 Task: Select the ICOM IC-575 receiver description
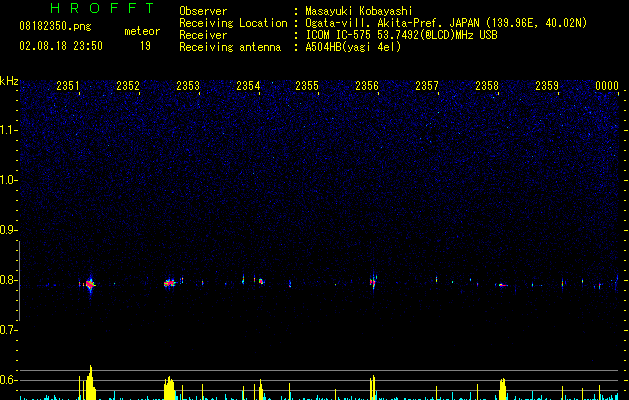(401, 35)
